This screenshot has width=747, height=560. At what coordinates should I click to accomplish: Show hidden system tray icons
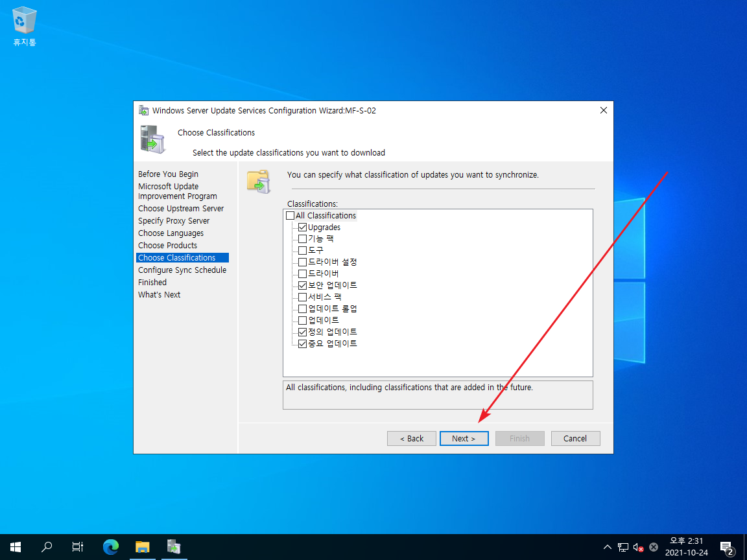tap(608, 547)
